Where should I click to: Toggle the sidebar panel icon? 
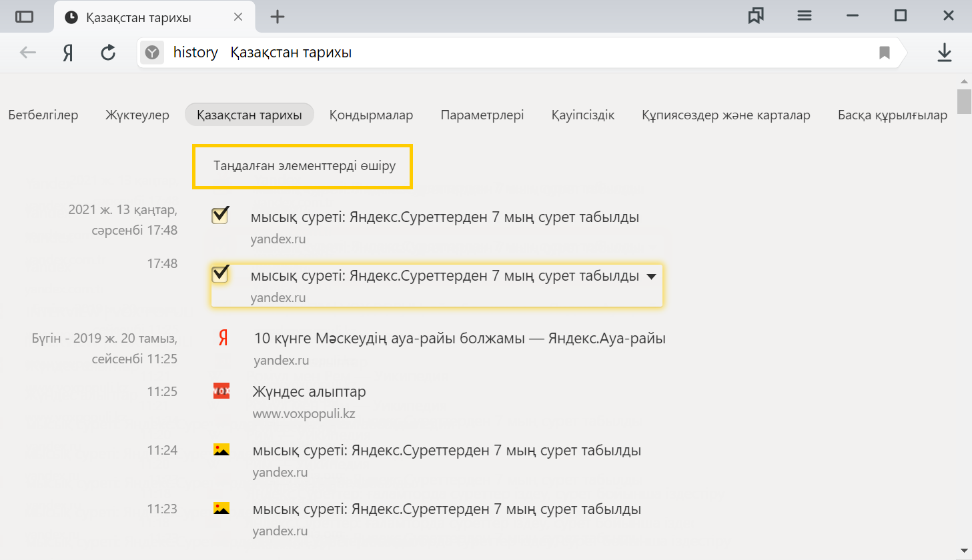(x=25, y=17)
